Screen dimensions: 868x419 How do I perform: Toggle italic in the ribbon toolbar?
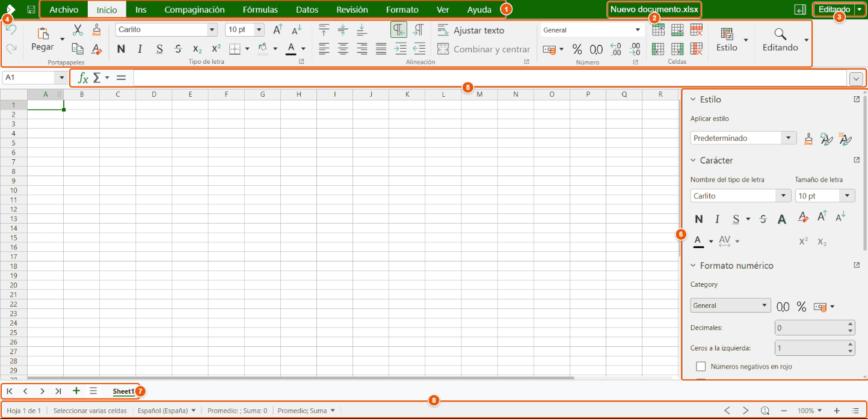pyautogui.click(x=140, y=49)
